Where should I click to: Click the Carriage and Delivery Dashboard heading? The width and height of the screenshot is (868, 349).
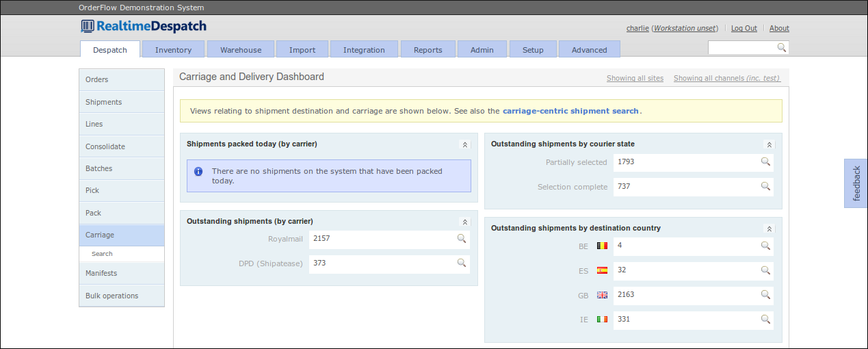click(x=252, y=77)
